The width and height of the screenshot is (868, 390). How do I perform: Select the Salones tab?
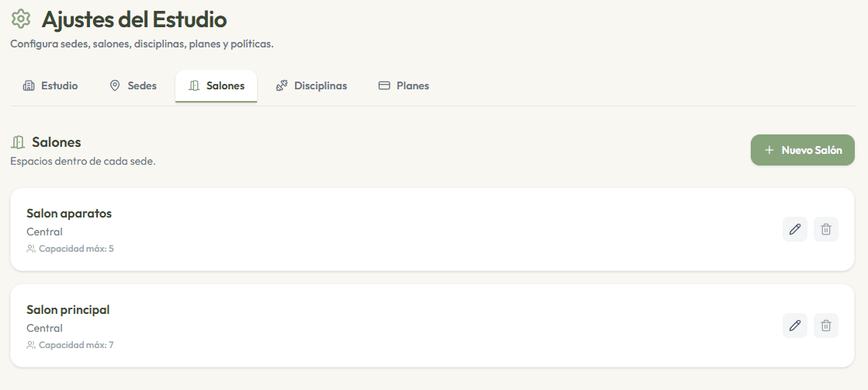216,86
